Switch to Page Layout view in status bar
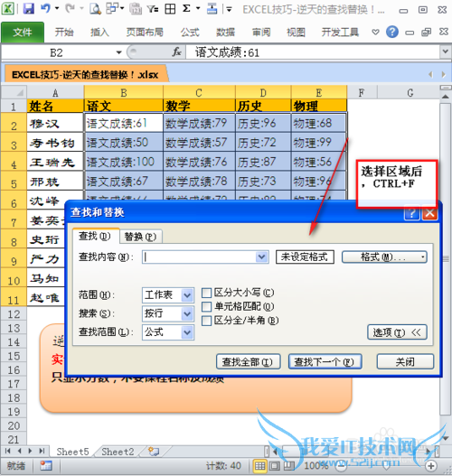The image size is (452, 476). (x=275, y=465)
